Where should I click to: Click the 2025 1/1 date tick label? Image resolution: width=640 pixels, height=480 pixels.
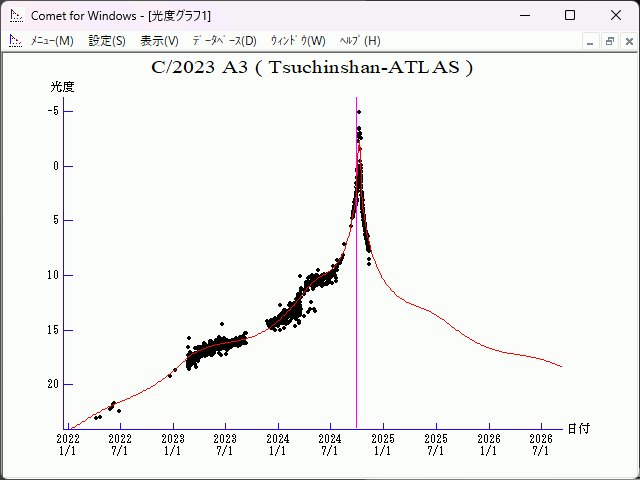pos(383,444)
